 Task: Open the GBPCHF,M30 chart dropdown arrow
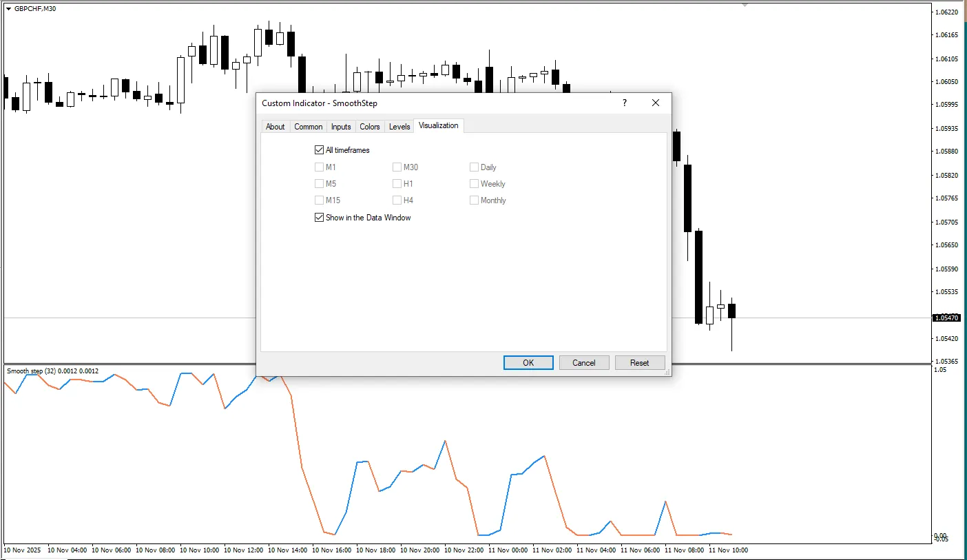[x=8, y=8]
